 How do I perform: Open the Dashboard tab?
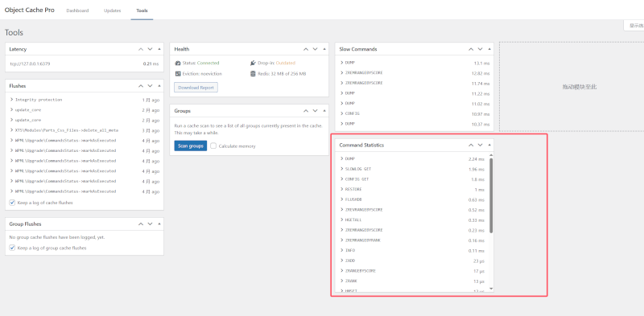77,10
